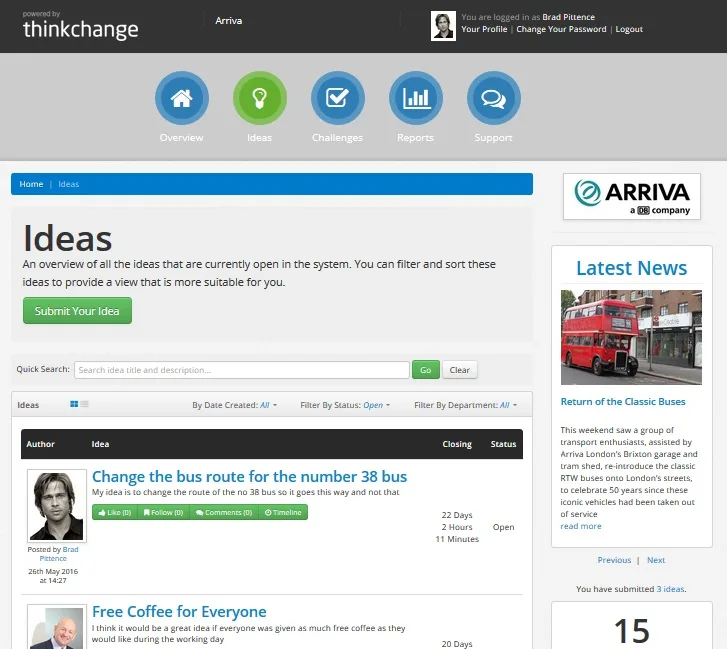Go to Home in the breadcrumb
This screenshot has width=727, height=649.
coord(31,184)
